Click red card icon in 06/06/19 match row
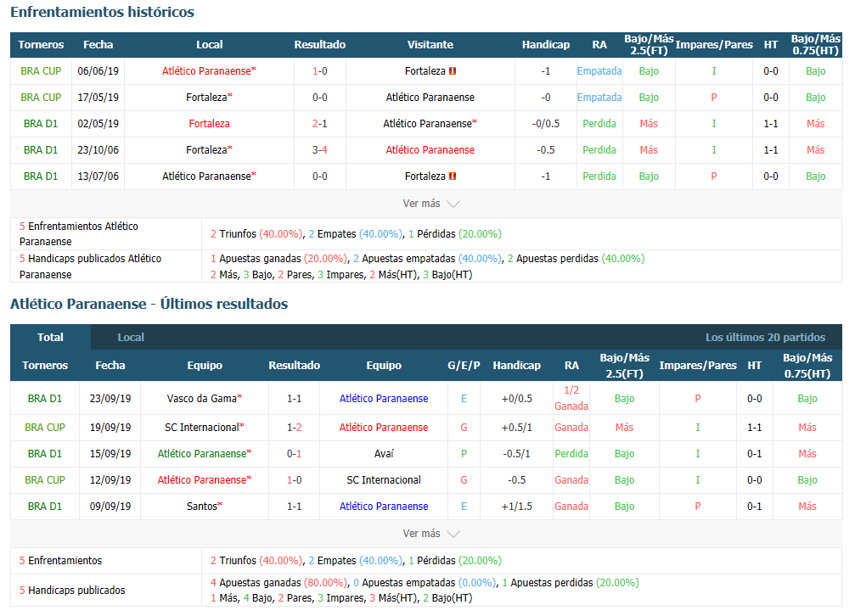 (x=453, y=71)
